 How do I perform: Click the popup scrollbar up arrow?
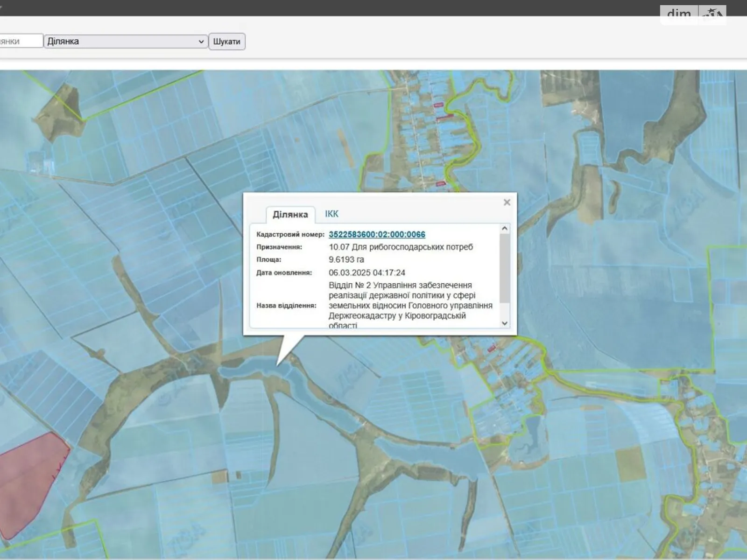tap(504, 229)
